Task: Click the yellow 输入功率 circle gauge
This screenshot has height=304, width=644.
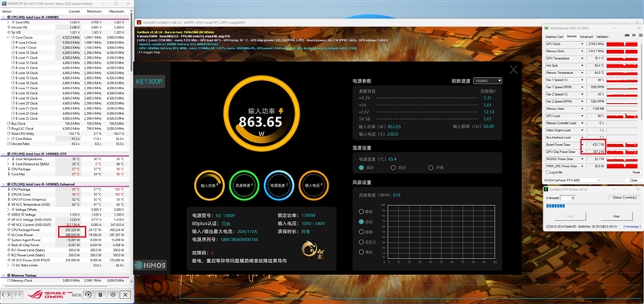Action: click(x=209, y=186)
